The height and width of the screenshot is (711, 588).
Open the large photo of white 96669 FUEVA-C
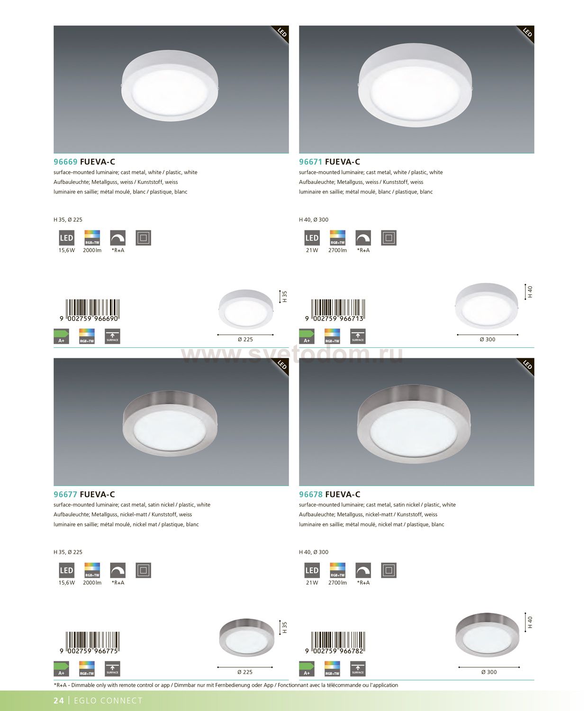coord(171,90)
